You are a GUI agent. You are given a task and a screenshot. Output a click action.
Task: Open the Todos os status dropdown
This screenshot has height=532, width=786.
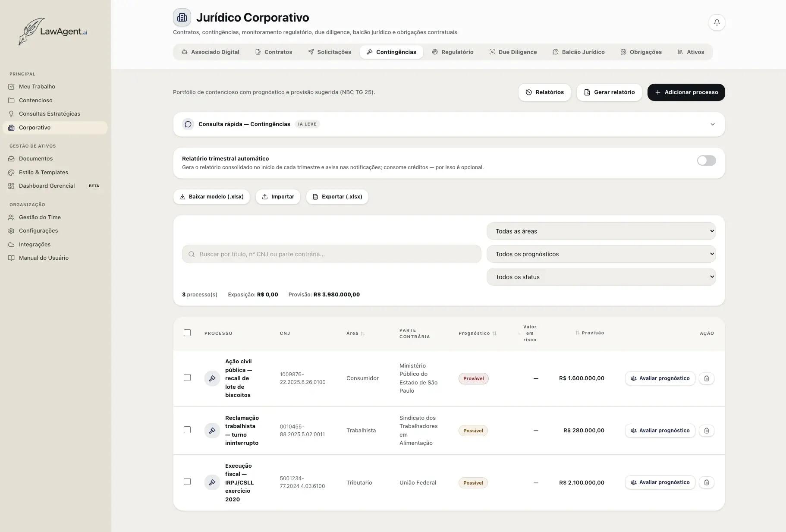pos(601,277)
